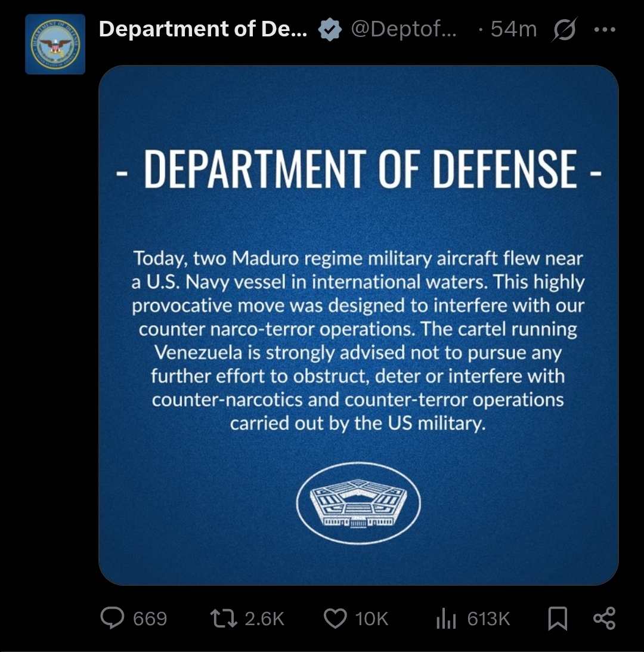Screen dimensions: 644x652
Task: Bookmark this post
Action: click(x=557, y=619)
